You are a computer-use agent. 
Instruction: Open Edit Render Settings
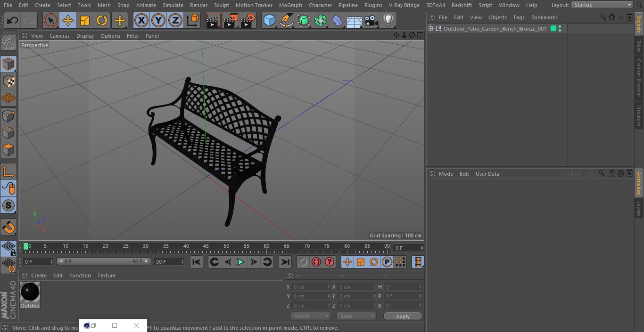pos(248,21)
